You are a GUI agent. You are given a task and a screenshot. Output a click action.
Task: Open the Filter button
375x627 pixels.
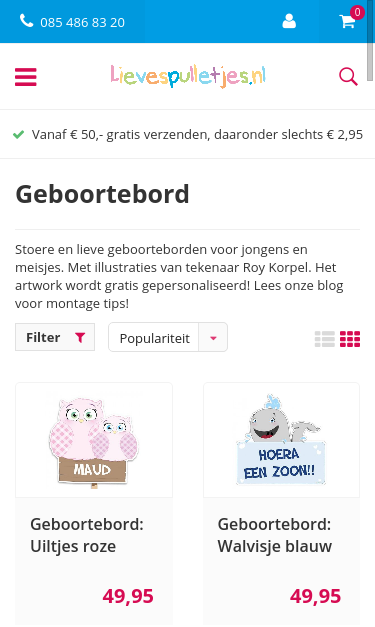(x=55, y=337)
